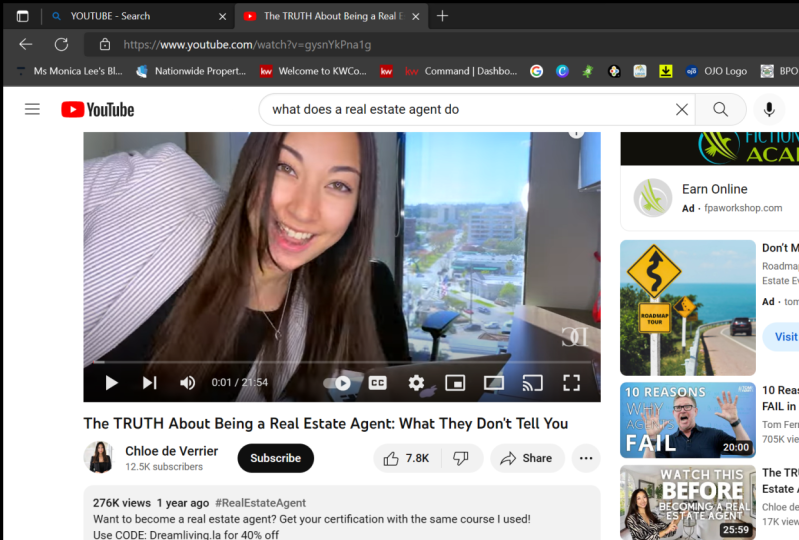The image size is (799, 540).
Task: Subscribe to Chloe de Verrier
Action: click(276, 458)
